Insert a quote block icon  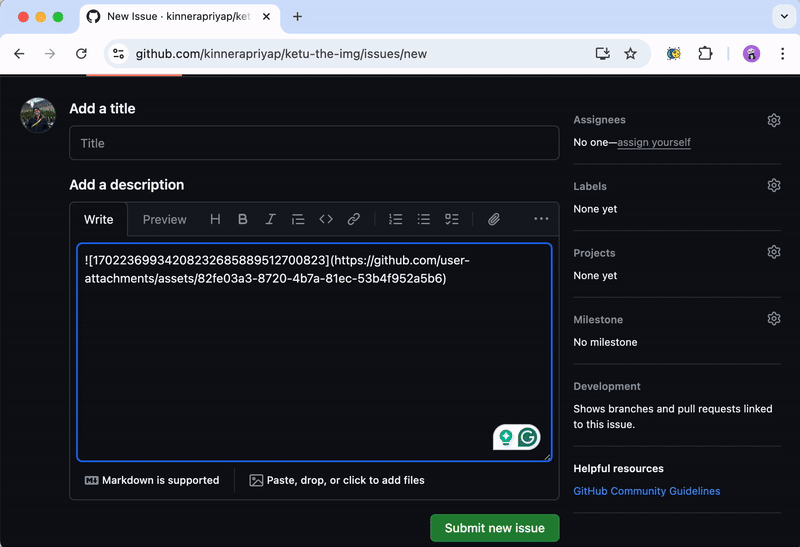(x=298, y=219)
